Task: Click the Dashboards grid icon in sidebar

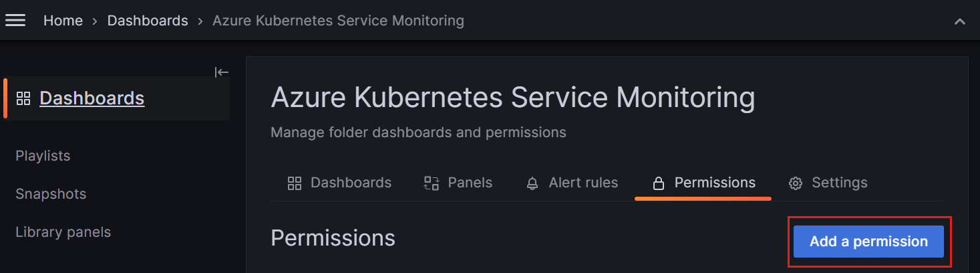Action: tap(23, 98)
